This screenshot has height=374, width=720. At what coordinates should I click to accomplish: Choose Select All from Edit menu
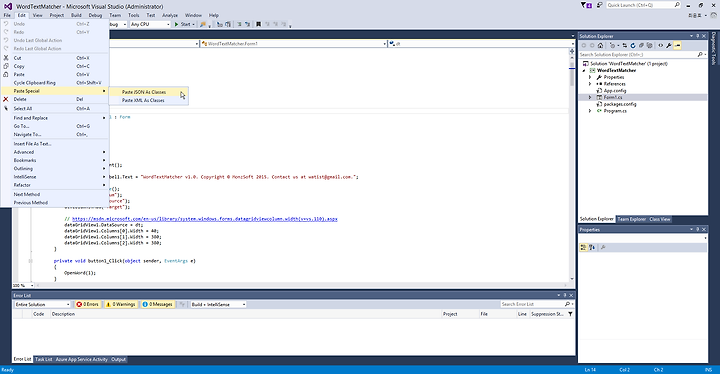pyautogui.click(x=54, y=108)
